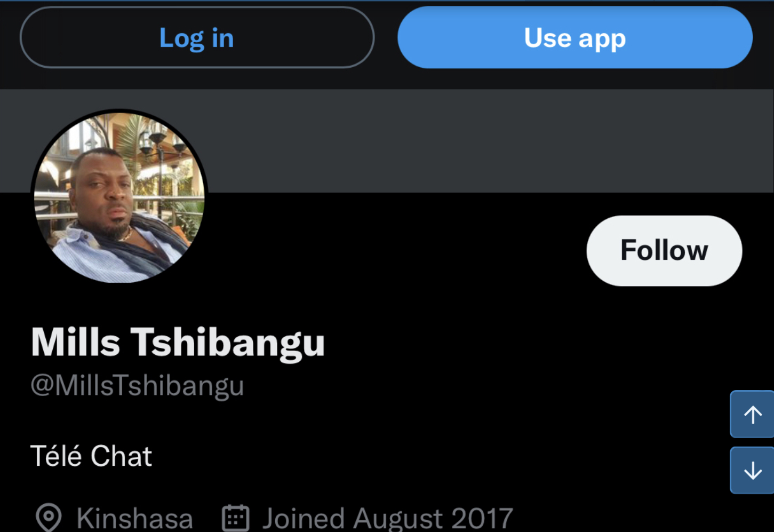Click the @MillsTshibangu handle
The width and height of the screenshot is (774, 532).
click(x=137, y=386)
